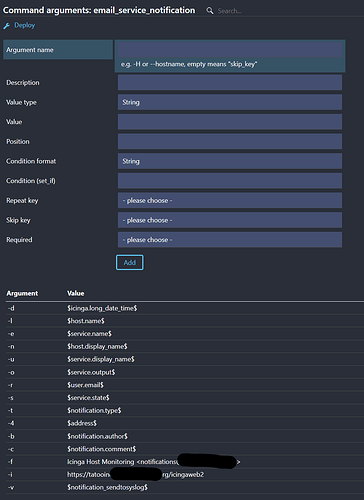Screen dimensions: 364x500
Task: Select the $service.output$ argument row
Action: pos(185,372)
